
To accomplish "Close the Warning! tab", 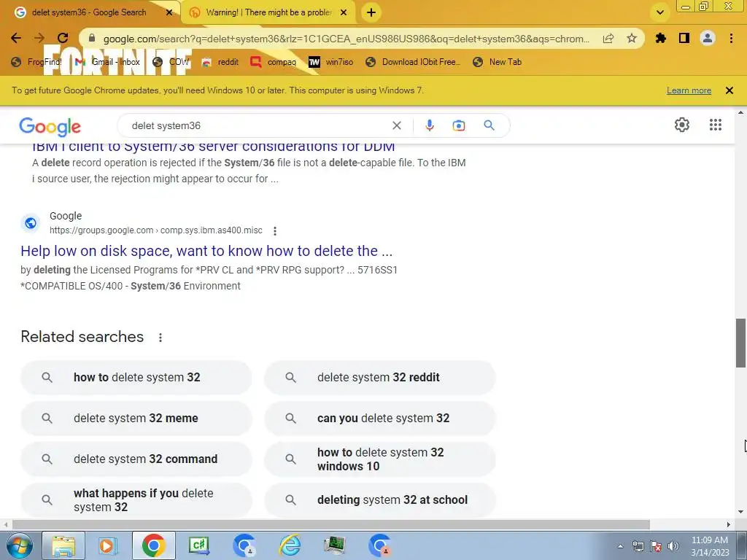I will [344, 13].
